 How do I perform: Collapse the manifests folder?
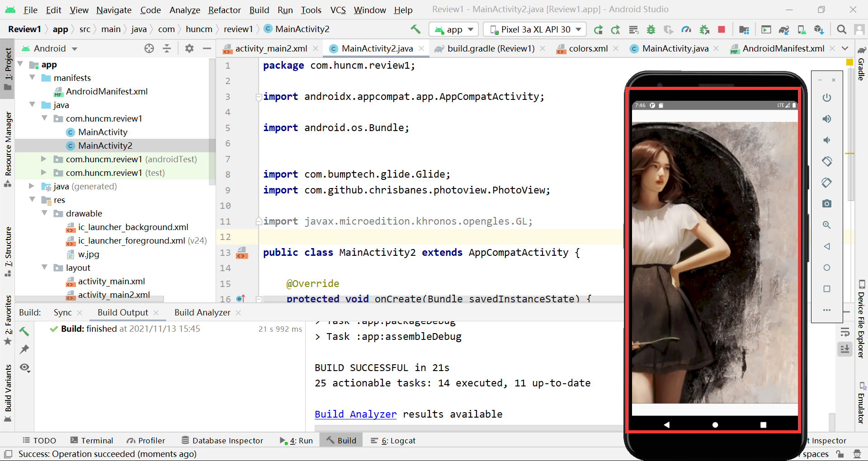(x=33, y=78)
